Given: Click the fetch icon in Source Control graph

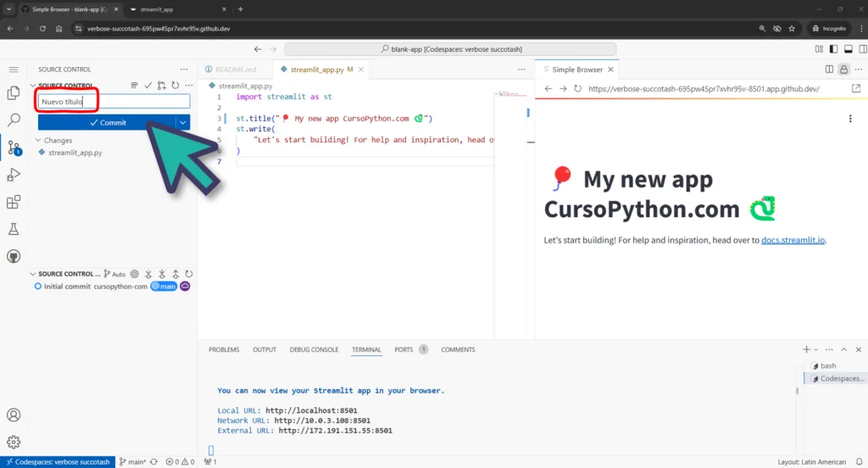Looking at the screenshot, I should (148, 274).
